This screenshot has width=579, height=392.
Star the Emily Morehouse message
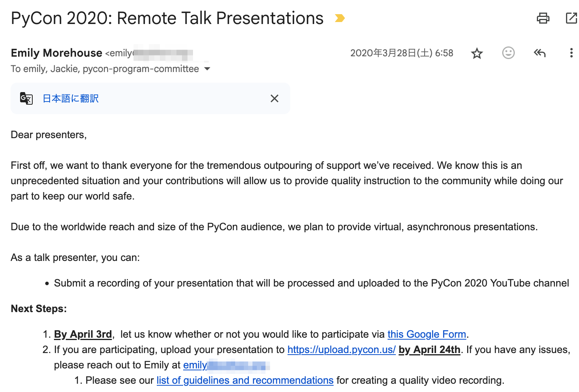click(477, 53)
